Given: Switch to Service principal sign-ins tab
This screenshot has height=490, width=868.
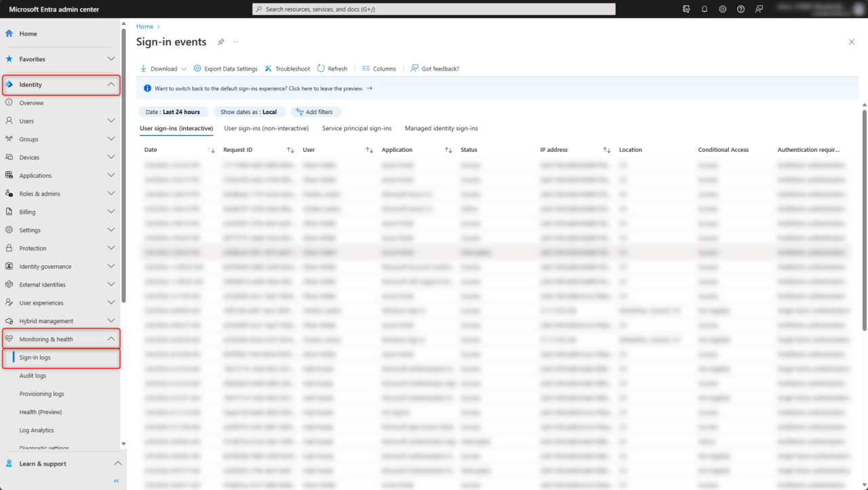Looking at the screenshot, I should coord(357,128).
